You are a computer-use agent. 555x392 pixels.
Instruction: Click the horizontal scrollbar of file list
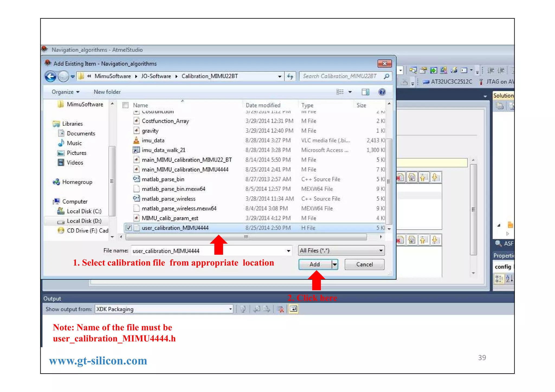click(x=246, y=237)
